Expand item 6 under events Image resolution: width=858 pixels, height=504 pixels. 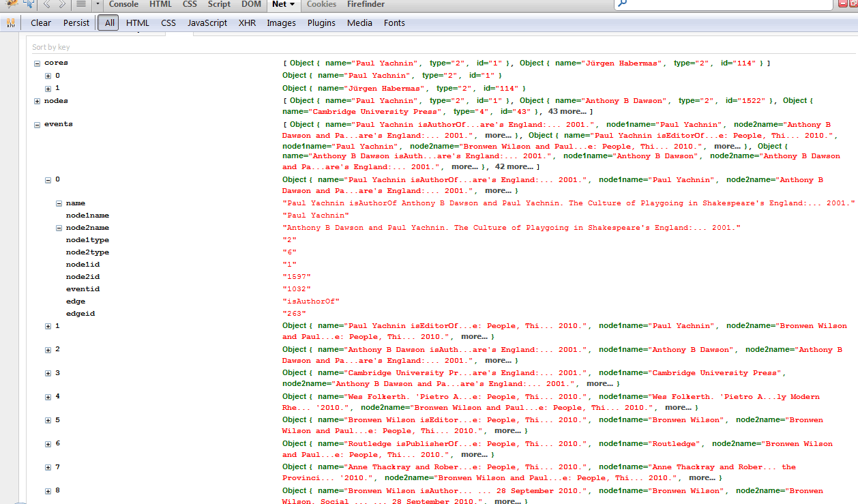coord(48,444)
